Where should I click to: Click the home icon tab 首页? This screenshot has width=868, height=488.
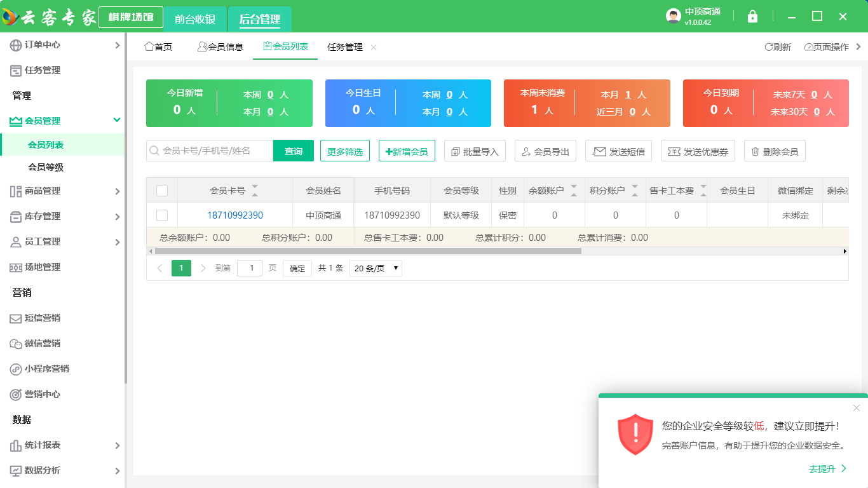click(158, 47)
